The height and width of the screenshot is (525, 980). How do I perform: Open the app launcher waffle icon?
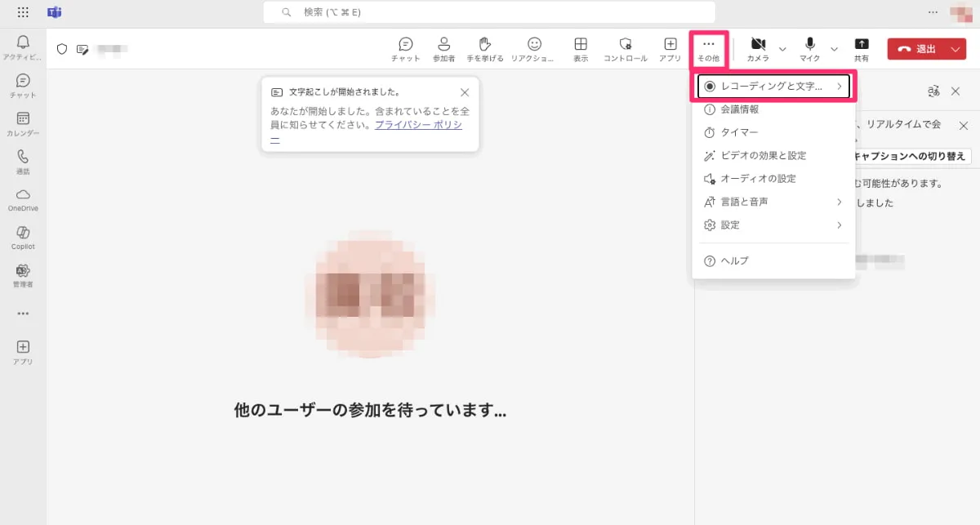(x=22, y=12)
